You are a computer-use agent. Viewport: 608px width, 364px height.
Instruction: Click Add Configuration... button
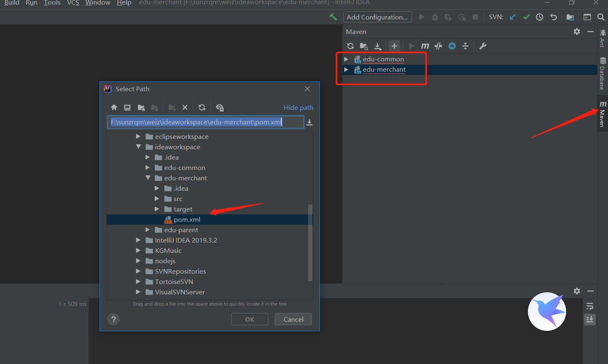click(377, 17)
